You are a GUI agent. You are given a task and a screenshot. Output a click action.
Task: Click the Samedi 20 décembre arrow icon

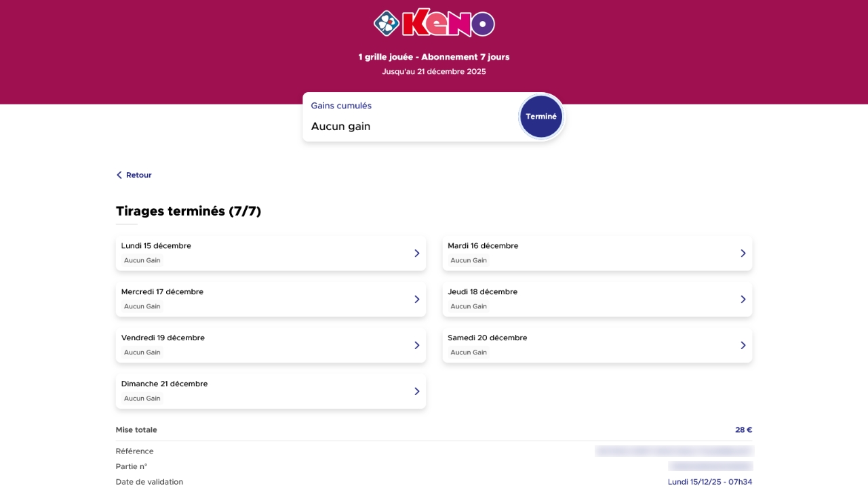coord(743,346)
